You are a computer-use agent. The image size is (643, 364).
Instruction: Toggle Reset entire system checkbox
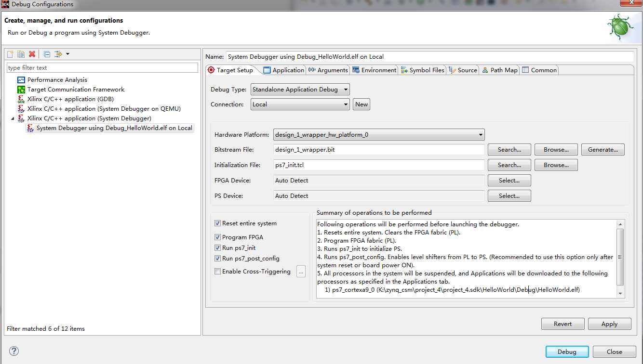tap(218, 223)
